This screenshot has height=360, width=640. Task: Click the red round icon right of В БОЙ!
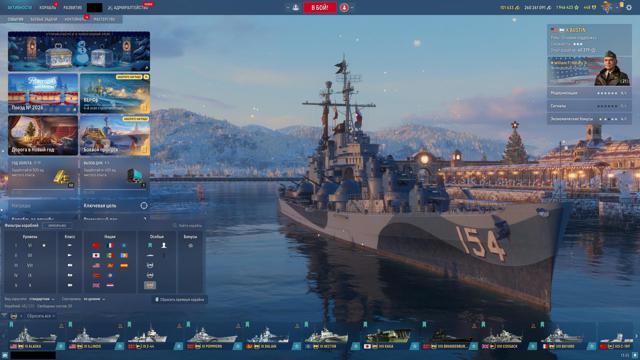(x=344, y=7)
